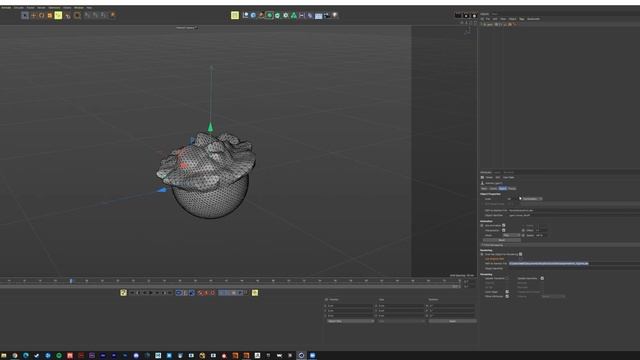
Task: Click the blue axis arrow handle
Action: (162, 190)
